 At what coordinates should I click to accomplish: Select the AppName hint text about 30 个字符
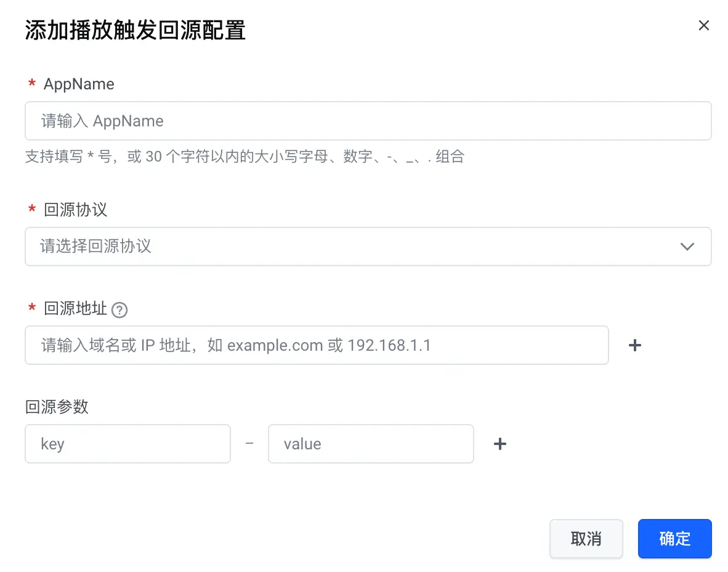click(245, 157)
